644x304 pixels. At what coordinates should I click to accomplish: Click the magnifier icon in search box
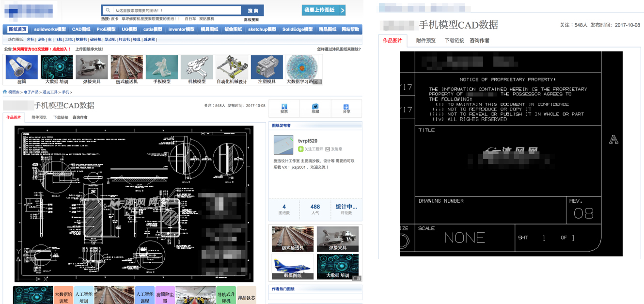(108, 10)
